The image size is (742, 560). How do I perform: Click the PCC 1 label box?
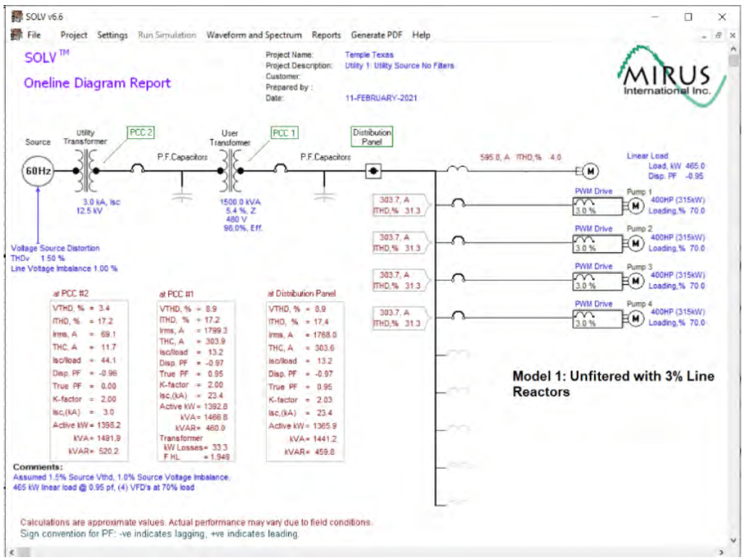click(x=284, y=133)
